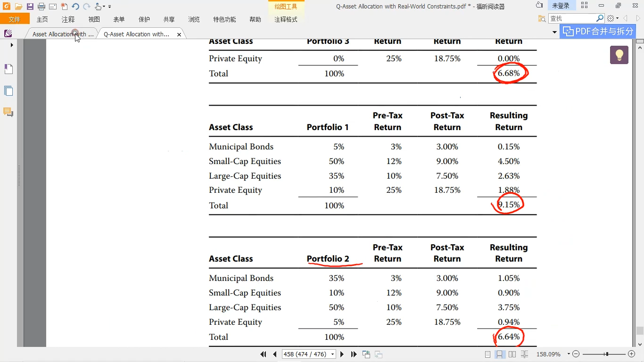Undo the last action
644x362 pixels.
(75, 7)
